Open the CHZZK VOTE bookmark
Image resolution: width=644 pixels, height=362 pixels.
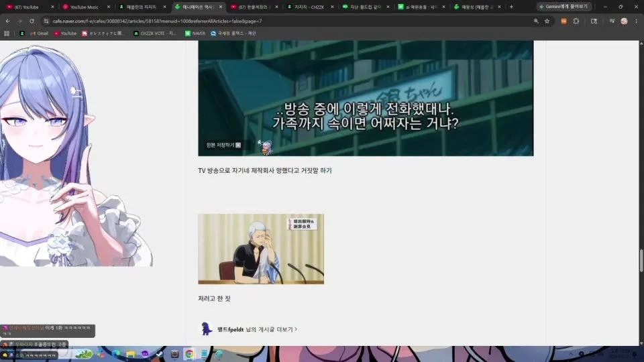(155, 34)
